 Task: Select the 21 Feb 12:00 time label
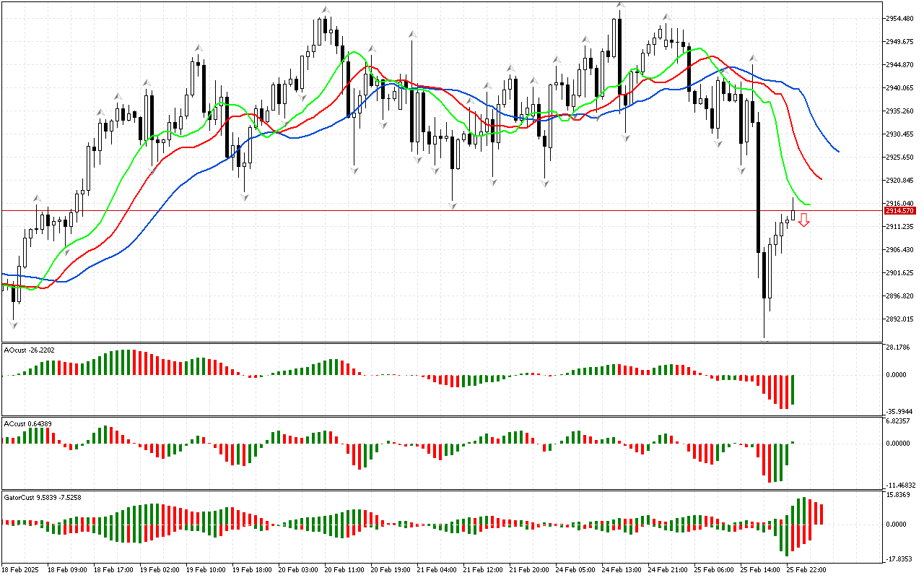point(482,570)
